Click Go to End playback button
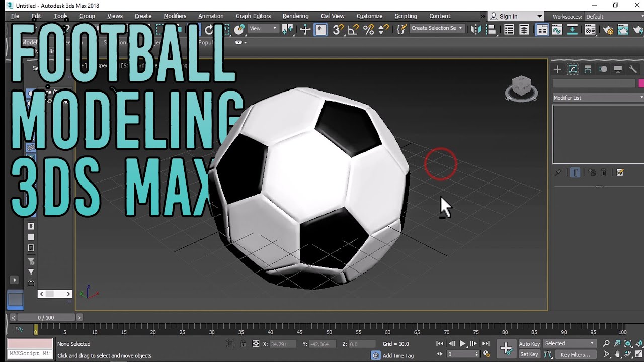This screenshot has height=362, width=644. click(486, 344)
